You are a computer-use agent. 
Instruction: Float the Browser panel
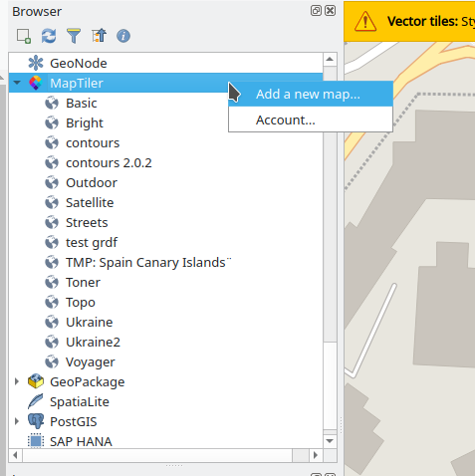[316, 11]
